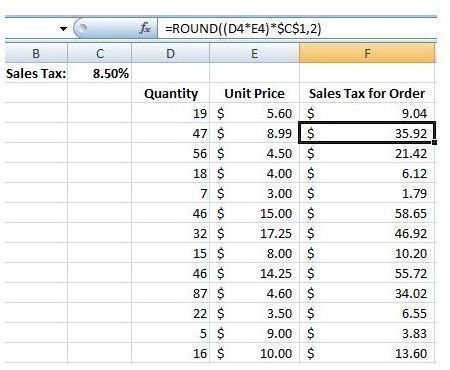Select sales tax cell showing 13.60

[367, 353]
